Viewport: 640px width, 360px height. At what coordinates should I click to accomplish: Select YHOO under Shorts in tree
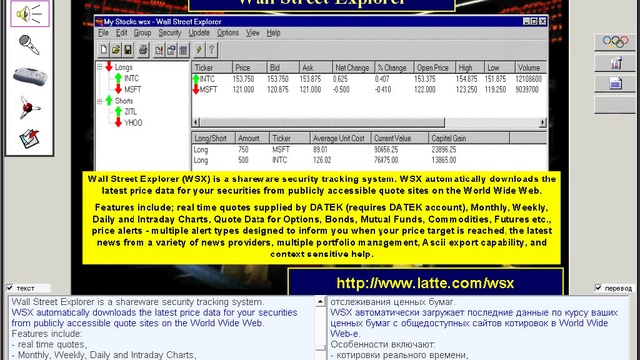point(133,123)
